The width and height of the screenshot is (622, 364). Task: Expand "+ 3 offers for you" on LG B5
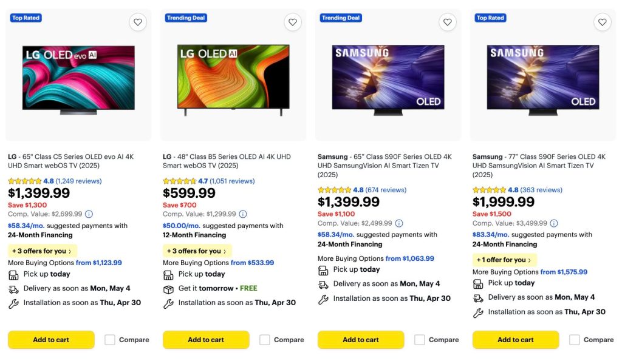click(197, 251)
